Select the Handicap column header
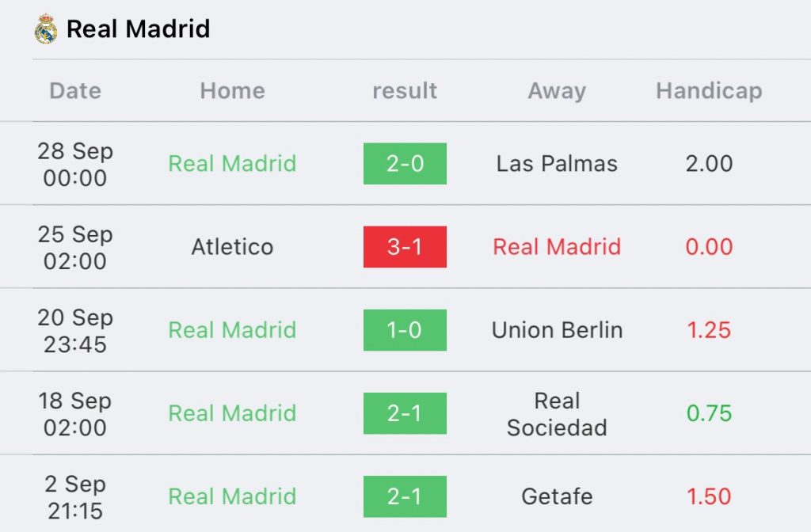 [709, 91]
